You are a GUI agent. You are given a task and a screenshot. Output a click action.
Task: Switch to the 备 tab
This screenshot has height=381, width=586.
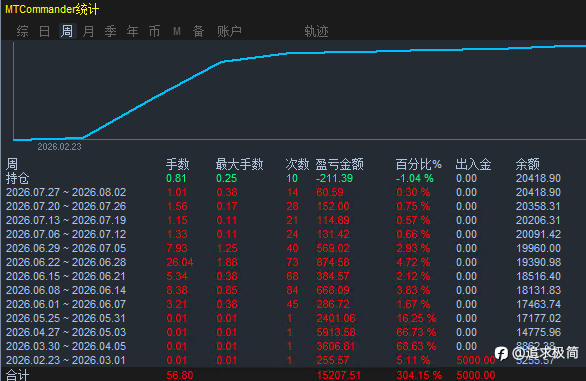198,31
